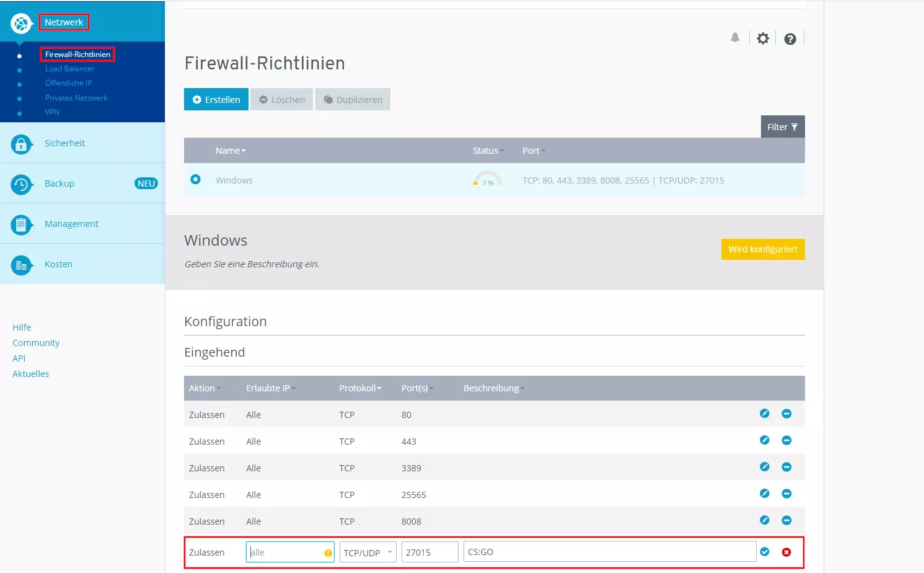Open the Kosten section

pos(58,264)
